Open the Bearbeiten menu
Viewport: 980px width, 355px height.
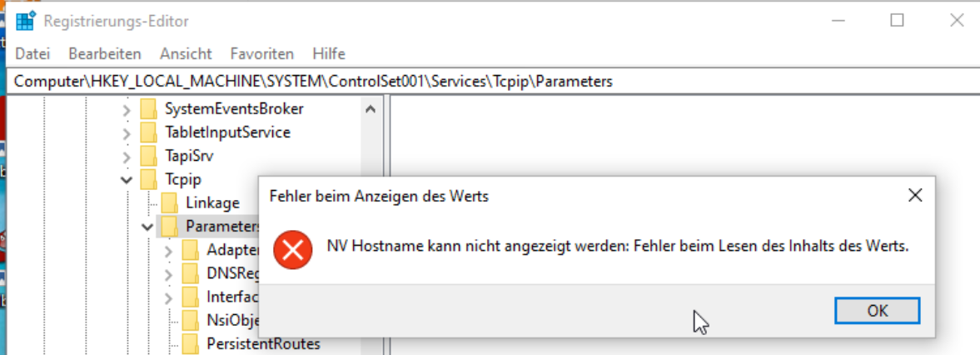[105, 53]
